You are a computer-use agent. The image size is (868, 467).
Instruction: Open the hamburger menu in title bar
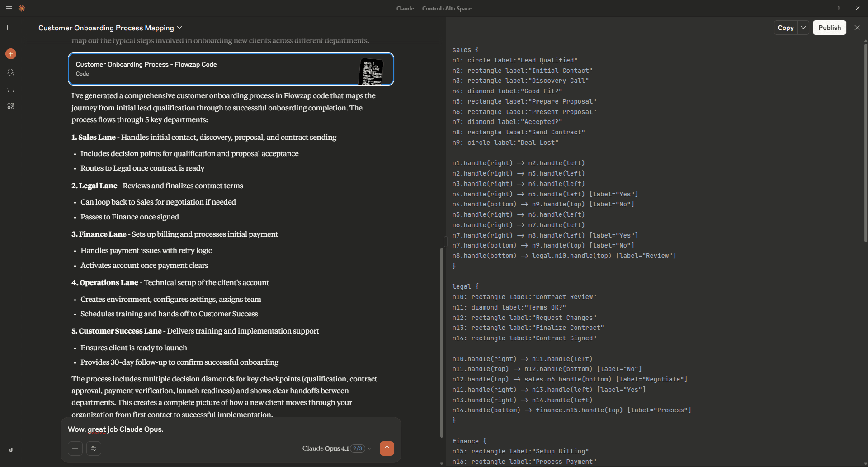tap(9, 8)
